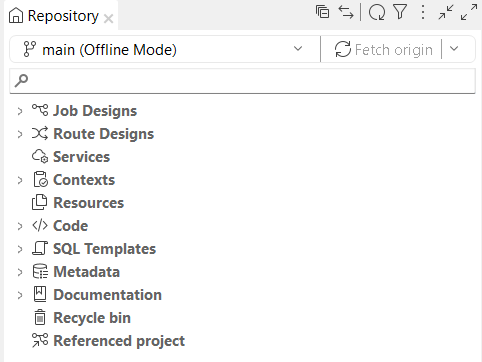Image resolution: width=482 pixels, height=362 pixels.
Task: Expand the Job Designs node
Action: (x=20, y=111)
